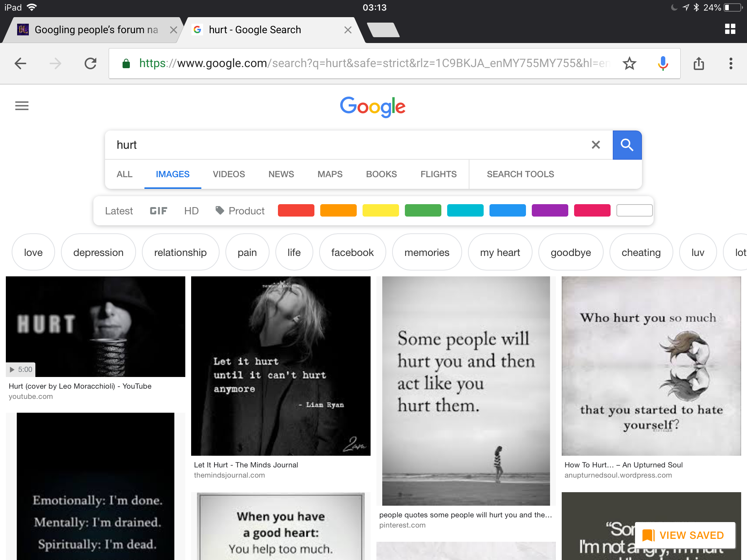Select the VIDEOS search tab

coord(229,174)
